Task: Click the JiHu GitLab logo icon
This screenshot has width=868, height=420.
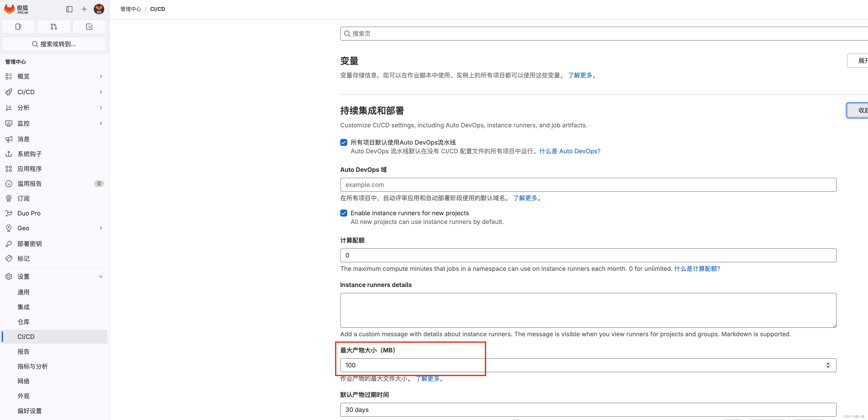Action: tap(9, 9)
